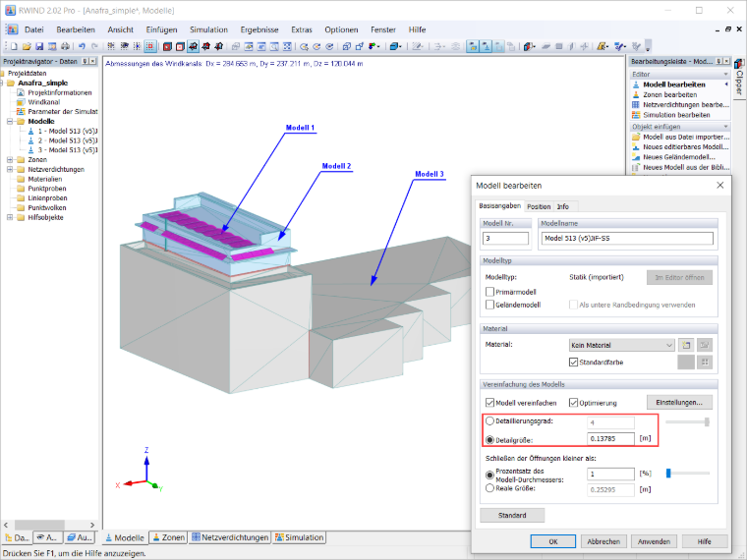Select the Detaillierungsgrad radio button
This screenshot has height=560, width=747.
click(489, 420)
